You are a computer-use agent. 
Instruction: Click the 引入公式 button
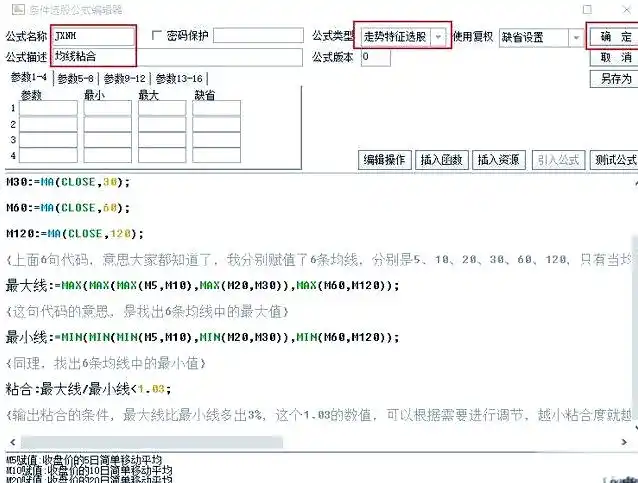559,160
